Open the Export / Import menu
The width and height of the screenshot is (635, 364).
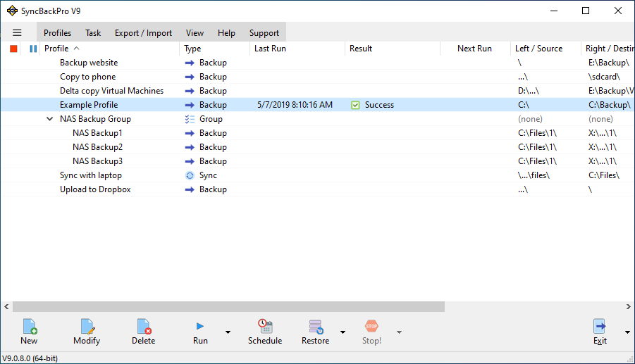click(143, 33)
